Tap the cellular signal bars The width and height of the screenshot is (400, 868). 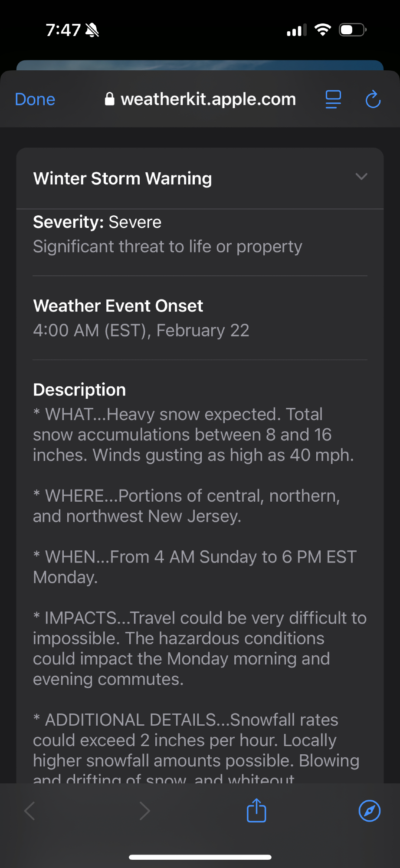tap(297, 30)
